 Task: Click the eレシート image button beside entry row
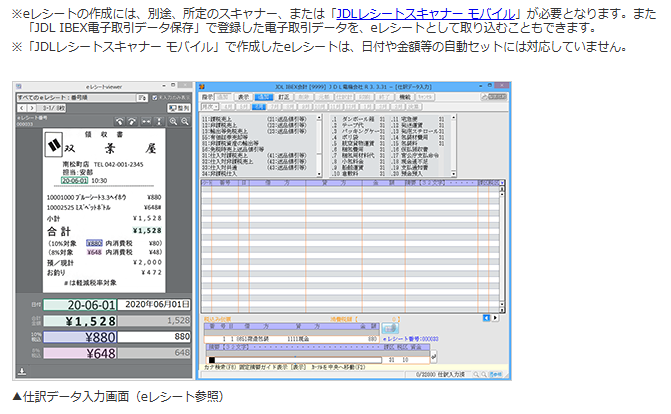pos(390,328)
